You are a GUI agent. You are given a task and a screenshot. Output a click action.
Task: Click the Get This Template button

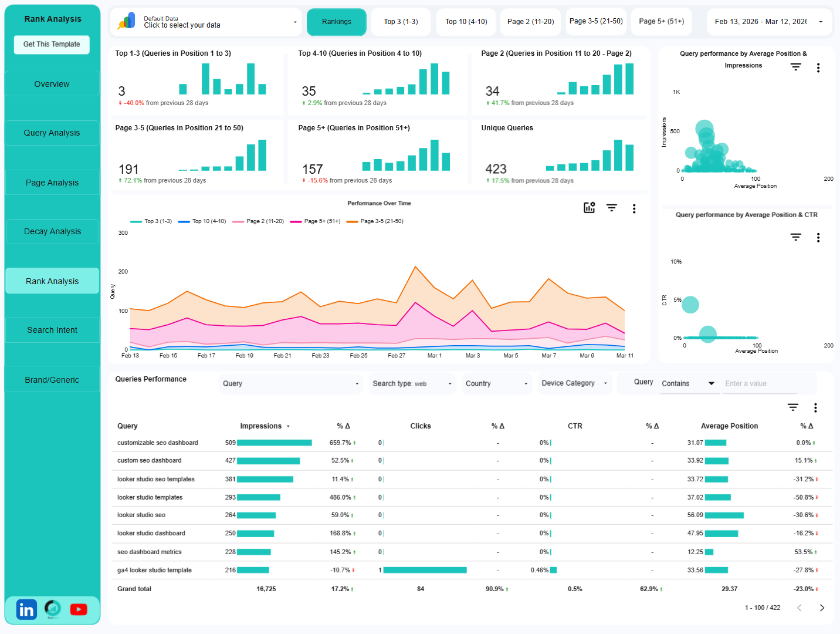click(x=51, y=44)
